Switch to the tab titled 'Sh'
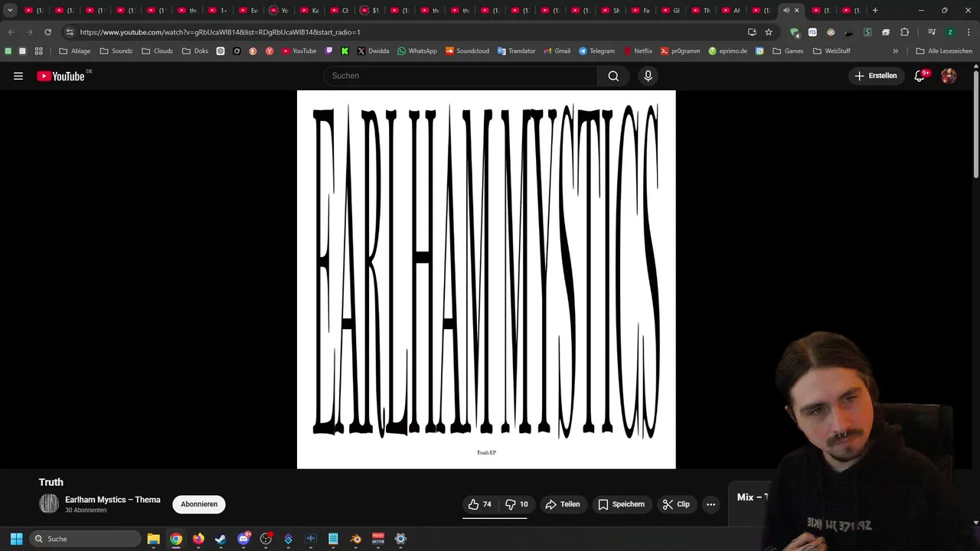 coord(610,10)
